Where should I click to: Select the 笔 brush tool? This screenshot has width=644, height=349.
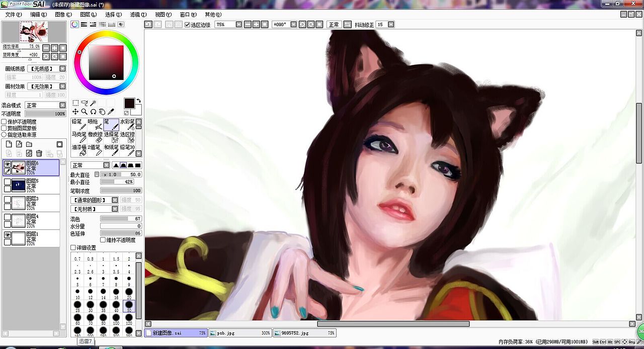pyautogui.click(x=111, y=124)
